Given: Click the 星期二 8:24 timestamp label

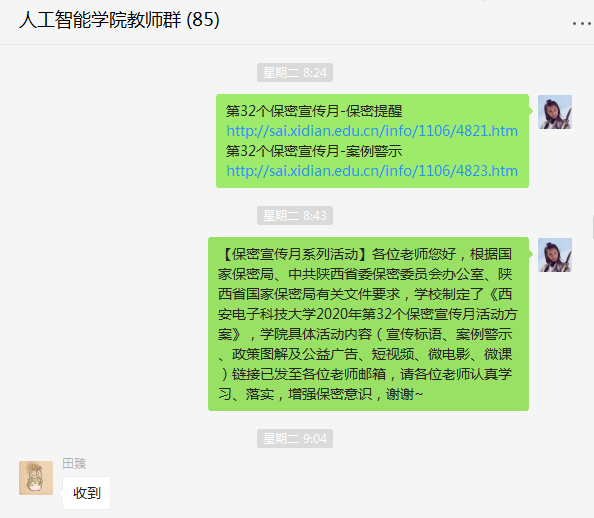Looking at the screenshot, I should tap(295, 72).
